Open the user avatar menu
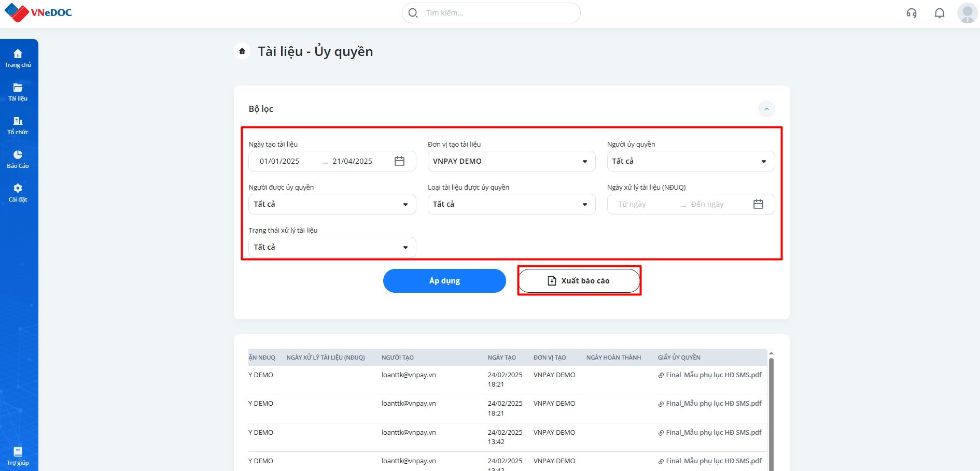980x471 pixels. 967,13
